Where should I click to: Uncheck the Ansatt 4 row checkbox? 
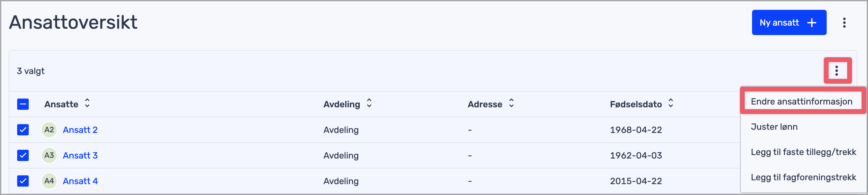click(x=23, y=181)
